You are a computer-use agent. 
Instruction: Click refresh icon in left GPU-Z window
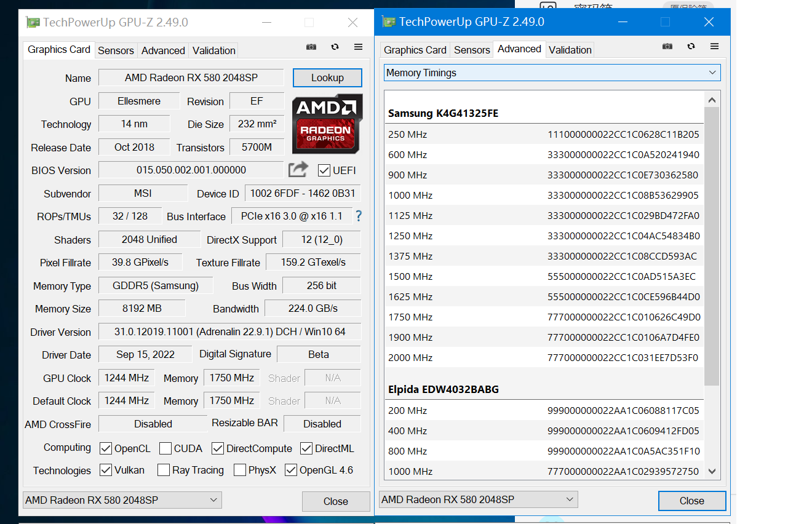click(x=335, y=47)
